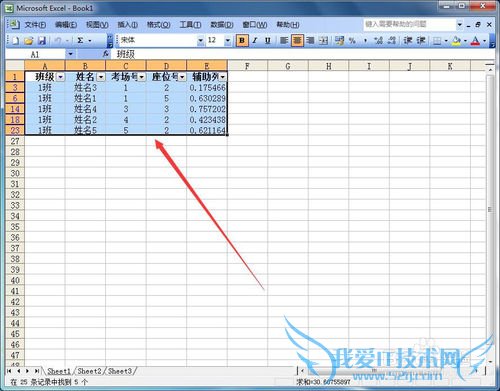The height and width of the screenshot is (391, 500).
Task: Open the 窗口(W) menu
Action: [255, 25]
